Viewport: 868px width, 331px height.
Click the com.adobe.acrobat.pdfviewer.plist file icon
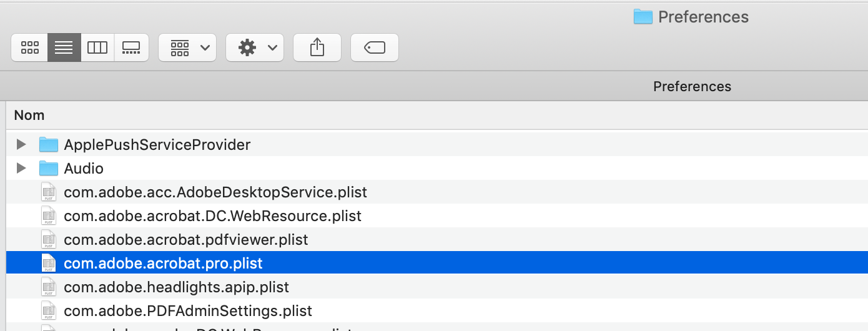click(49, 240)
